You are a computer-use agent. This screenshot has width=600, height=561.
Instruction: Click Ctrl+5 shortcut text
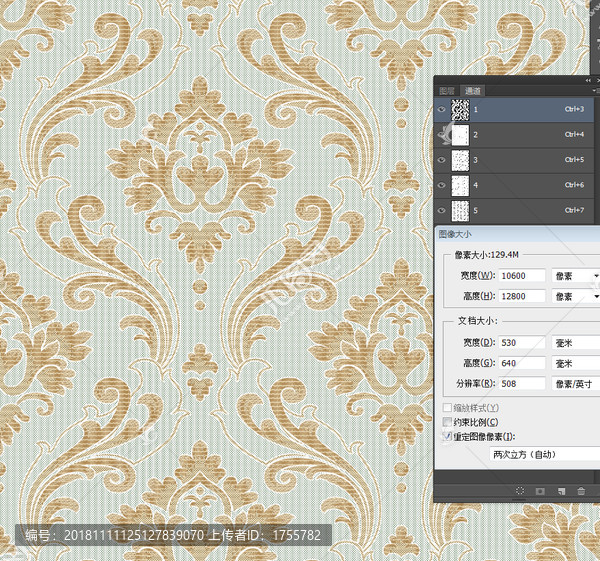[x=574, y=160]
